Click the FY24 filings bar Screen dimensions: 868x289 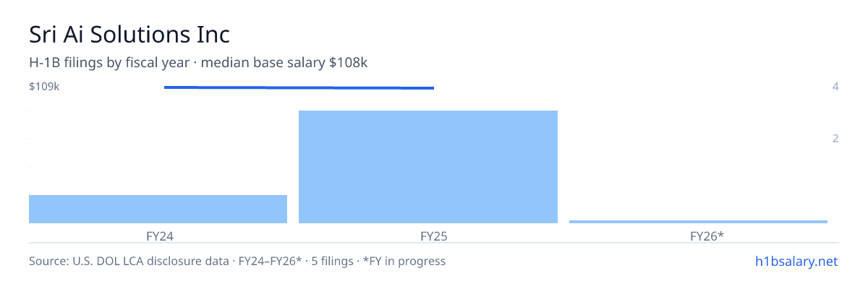158,209
